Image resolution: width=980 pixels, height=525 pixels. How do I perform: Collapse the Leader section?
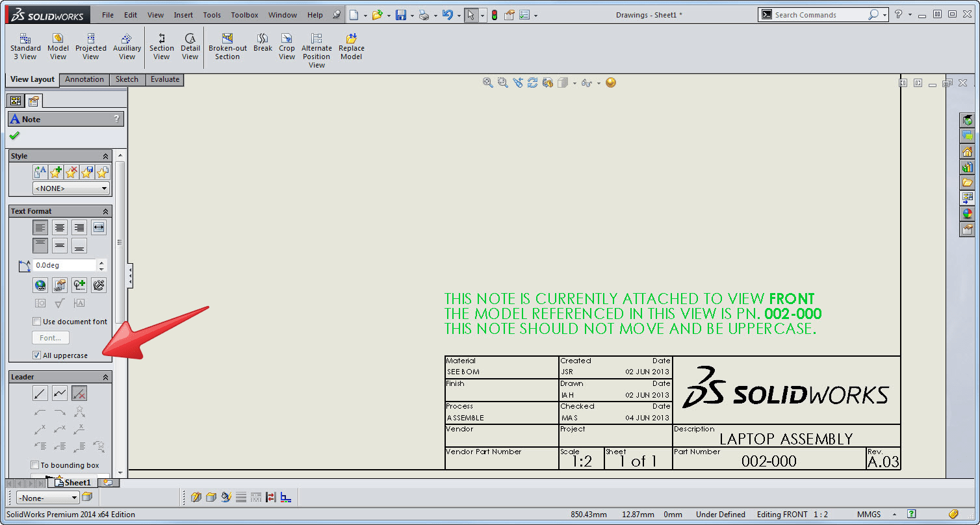coord(105,377)
